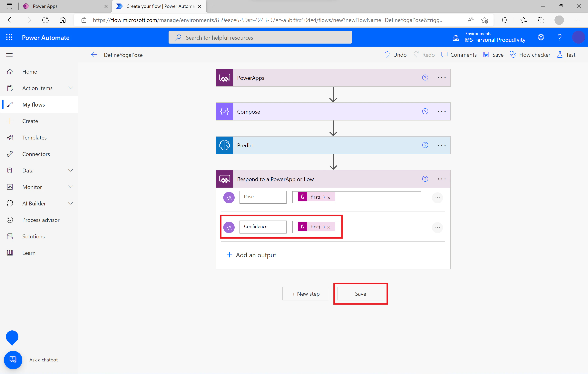Viewport: 588px width, 374px height.
Task: Collapse the left navigation hamburger menu
Action: tap(9, 55)
